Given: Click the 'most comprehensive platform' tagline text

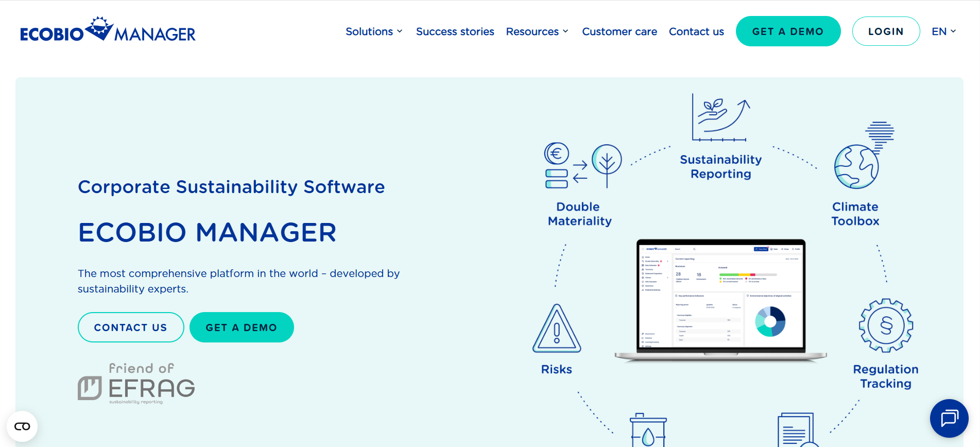Looking at the screenshot, I should pos(238,281).
